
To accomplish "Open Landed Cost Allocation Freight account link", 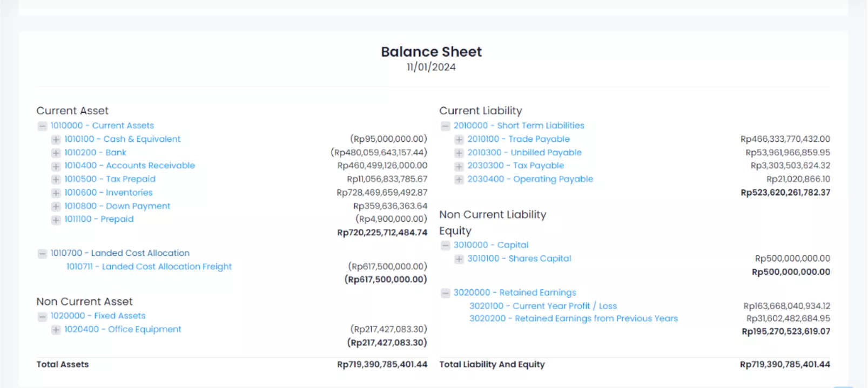I will (x=149, y=267).
